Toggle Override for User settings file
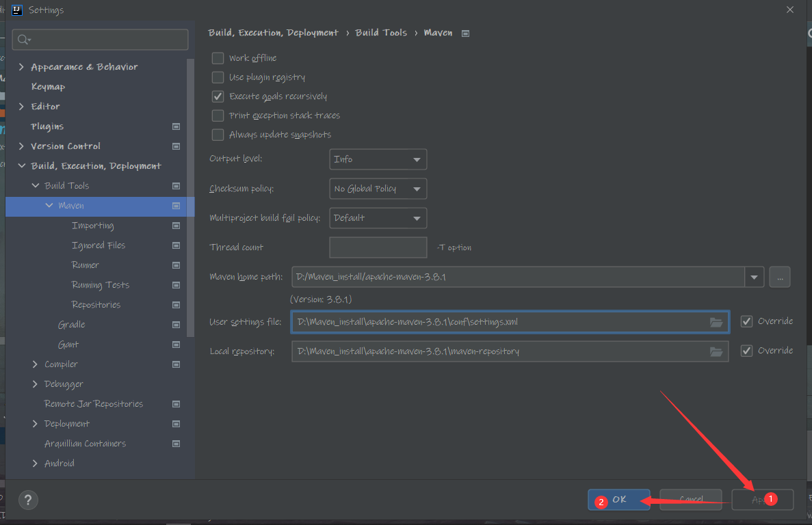812x525 pixels. tap(747, 321)
